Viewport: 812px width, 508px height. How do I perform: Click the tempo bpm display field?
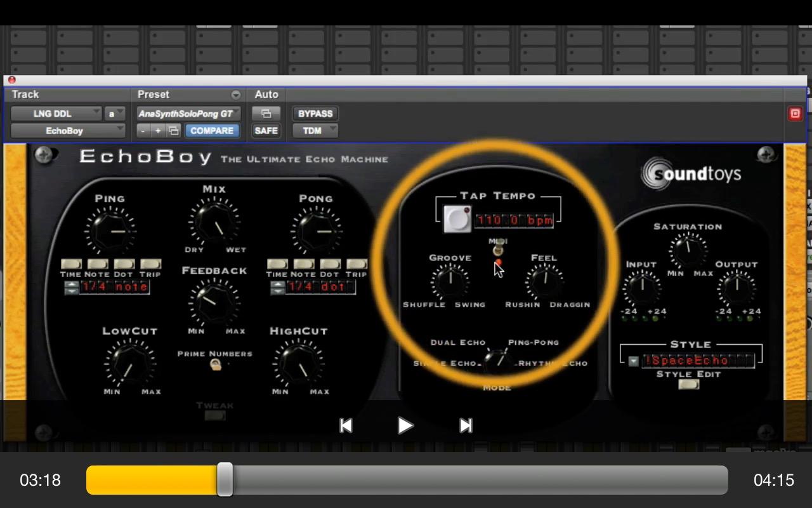pyautogui.click(x=514, y=220)
